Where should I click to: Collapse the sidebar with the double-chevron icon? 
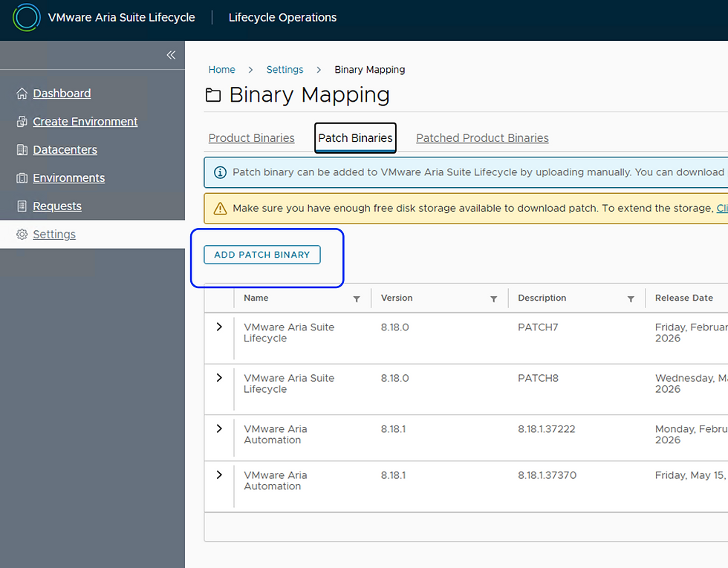(171, 55)
